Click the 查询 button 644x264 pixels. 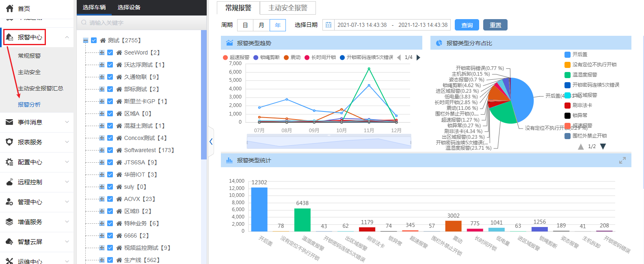click(467, 25)
